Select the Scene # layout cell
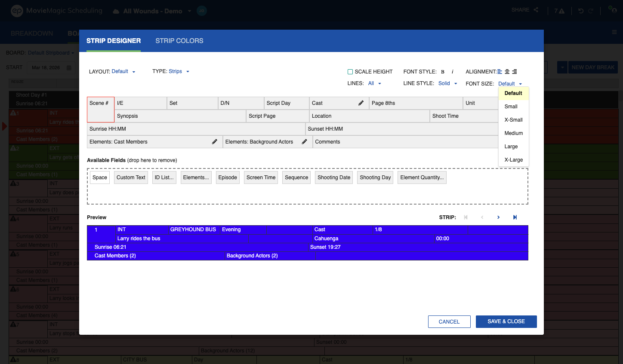Image resolution: width=623 pixels, height=364 pixels. (101, 110)
